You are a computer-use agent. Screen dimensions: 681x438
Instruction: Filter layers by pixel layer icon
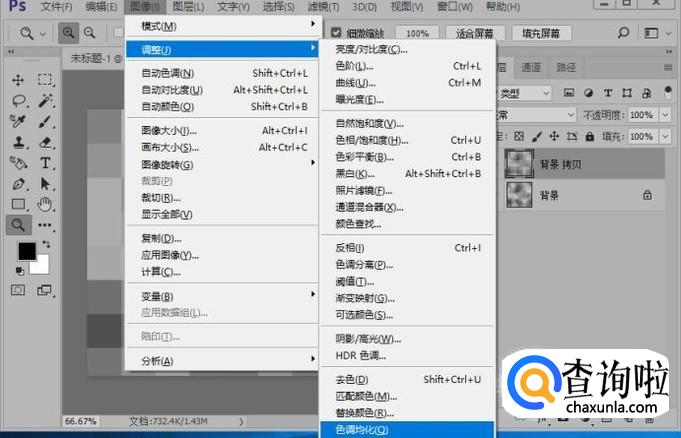569,93
